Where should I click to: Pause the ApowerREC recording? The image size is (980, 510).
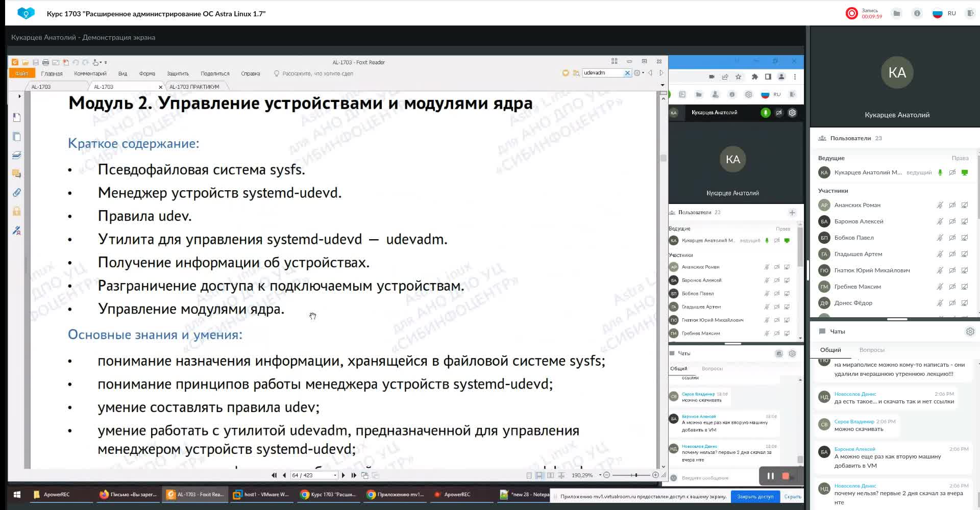coord(771,476)
